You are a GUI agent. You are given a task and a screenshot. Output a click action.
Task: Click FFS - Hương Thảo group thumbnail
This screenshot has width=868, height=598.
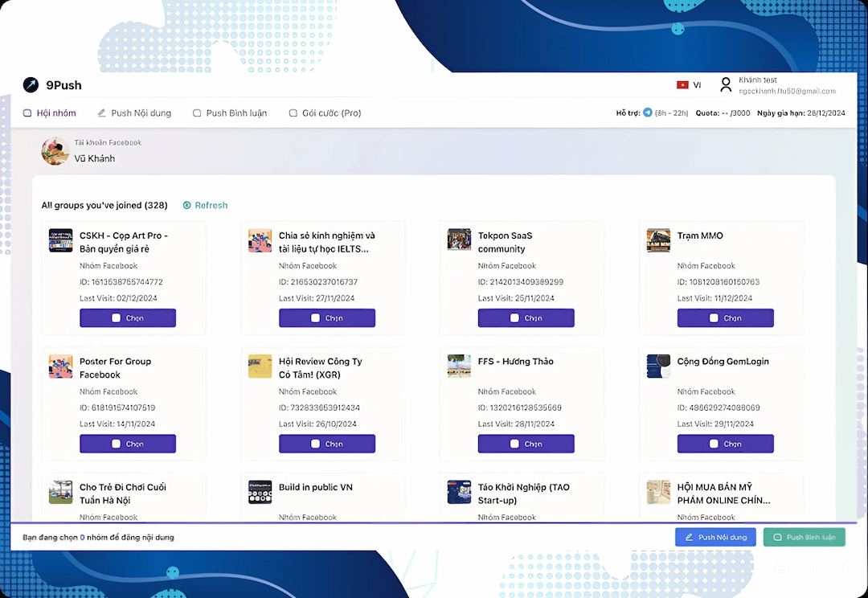click(460, 366)
